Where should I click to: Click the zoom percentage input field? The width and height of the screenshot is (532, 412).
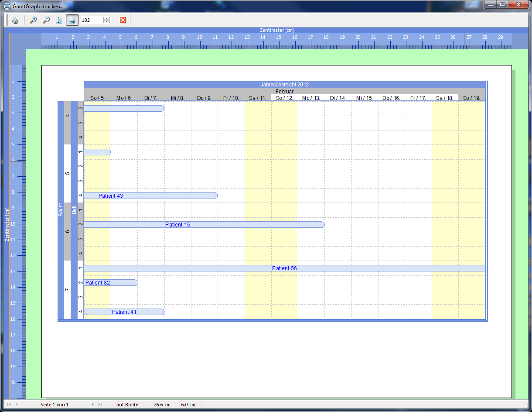coord(92,20)
